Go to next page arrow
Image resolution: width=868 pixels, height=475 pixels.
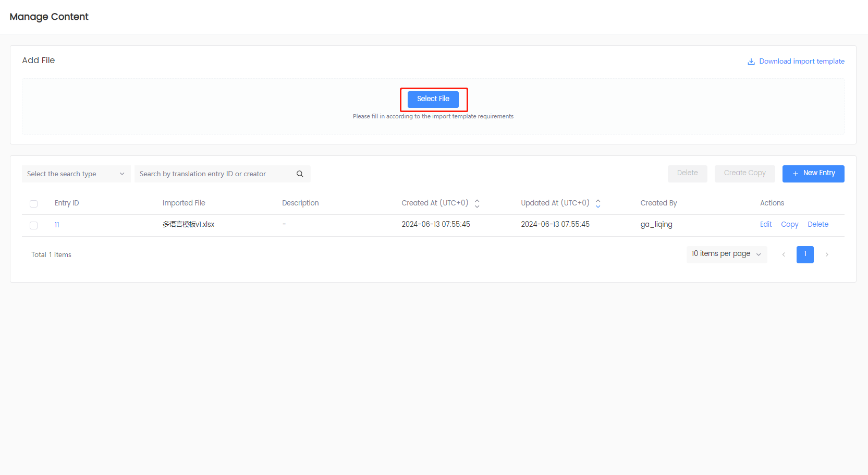(827, 254)
